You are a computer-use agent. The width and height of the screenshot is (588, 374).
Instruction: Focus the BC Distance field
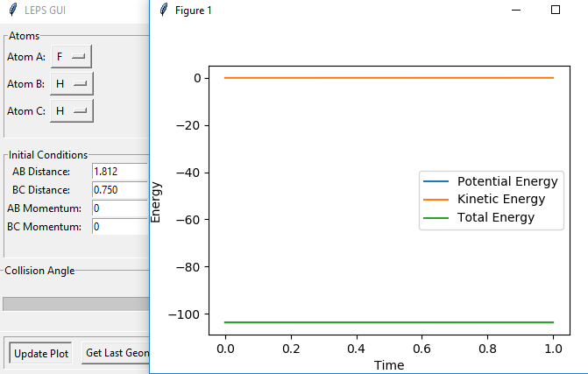(120, 189)
